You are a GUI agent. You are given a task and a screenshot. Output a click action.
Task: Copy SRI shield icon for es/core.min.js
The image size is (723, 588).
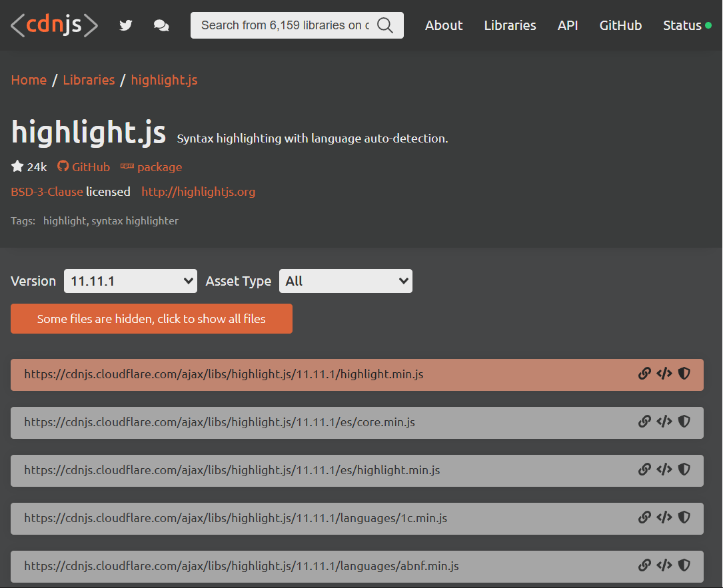click(x=684, y=422)
